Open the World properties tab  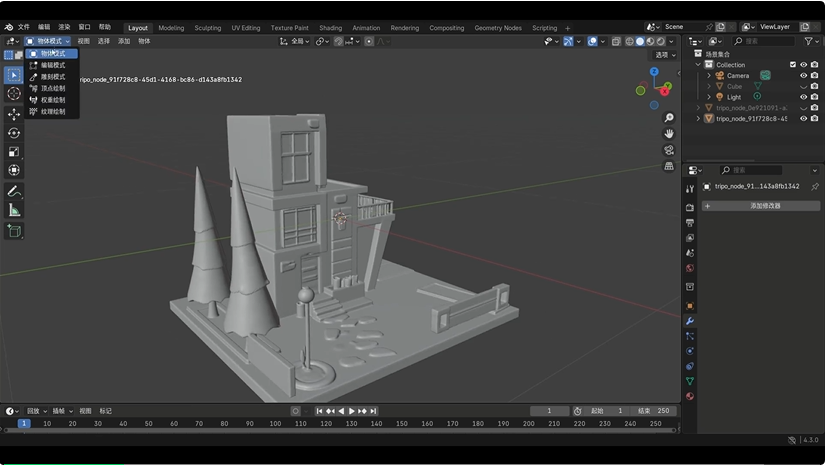(x=689, y=268)
